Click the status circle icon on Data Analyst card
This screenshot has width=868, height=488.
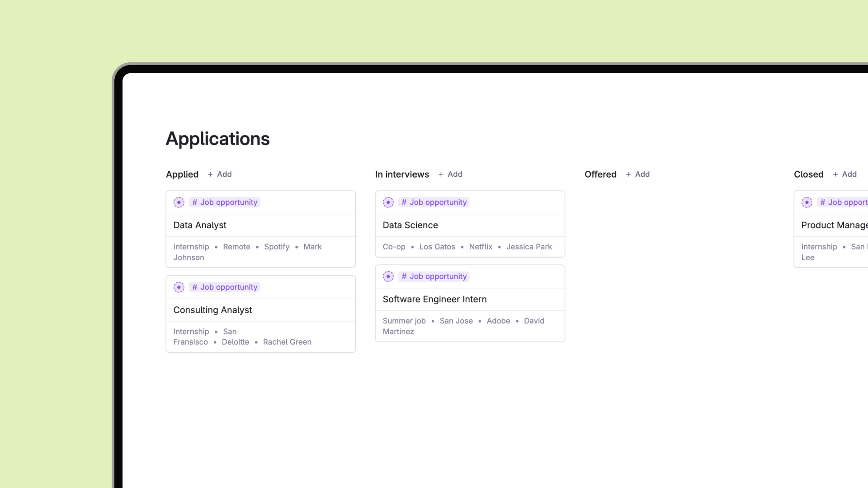tap(179, 202)
